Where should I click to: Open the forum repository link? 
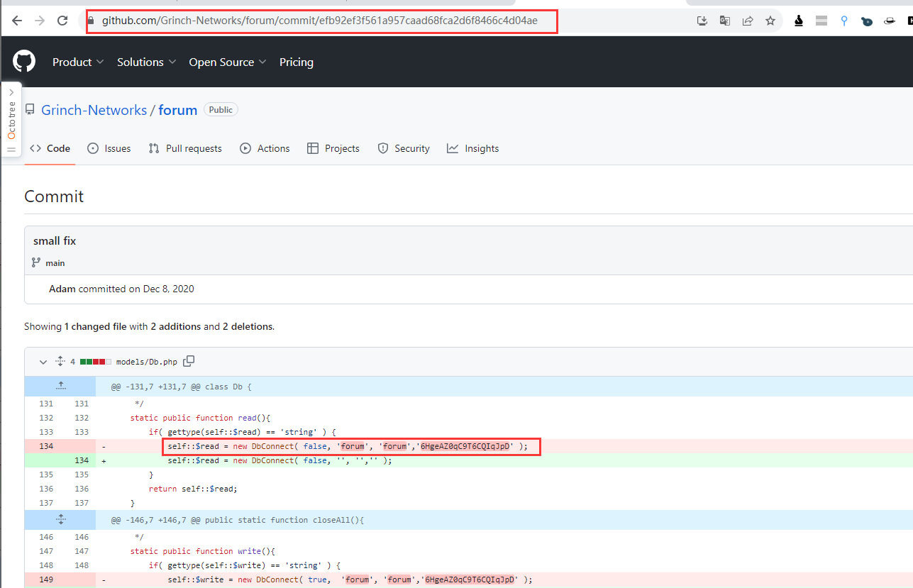click(178, 110)
